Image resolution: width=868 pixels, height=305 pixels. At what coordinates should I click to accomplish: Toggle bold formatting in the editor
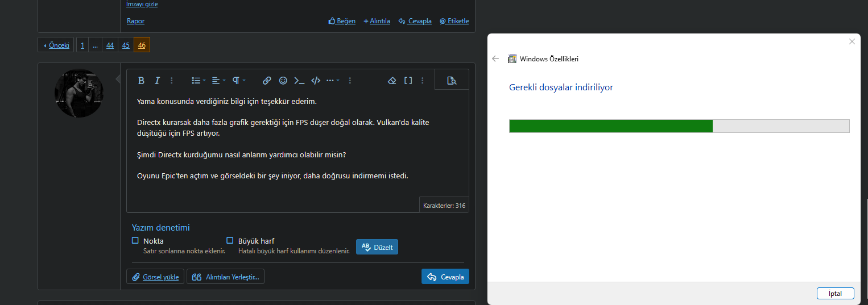click(x=141, y=81)
